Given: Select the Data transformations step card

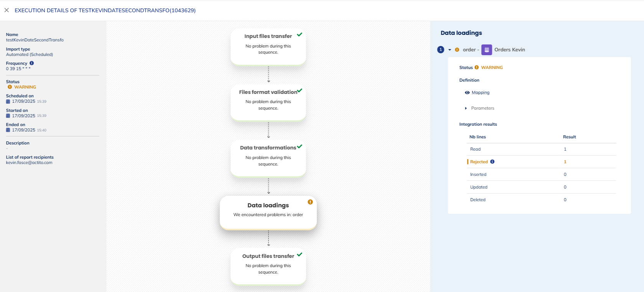Looking at the screenshot, I should coord(268,158).
